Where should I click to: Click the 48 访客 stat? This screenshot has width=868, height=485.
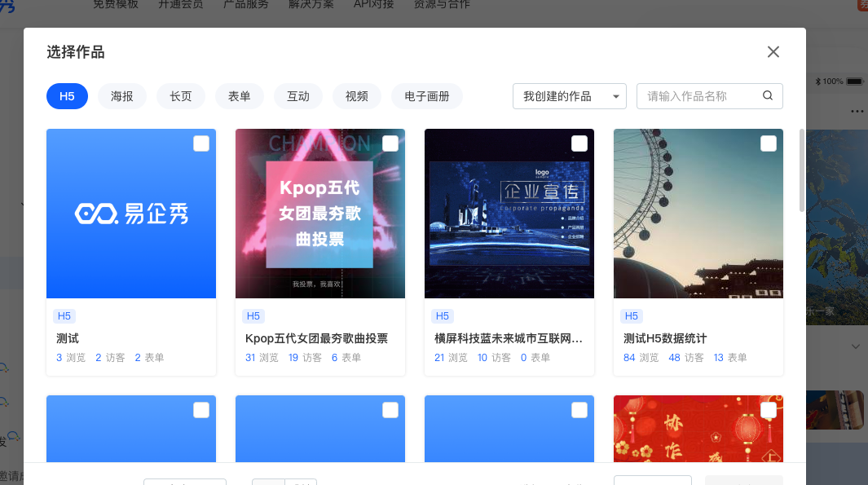coord(686,358)
